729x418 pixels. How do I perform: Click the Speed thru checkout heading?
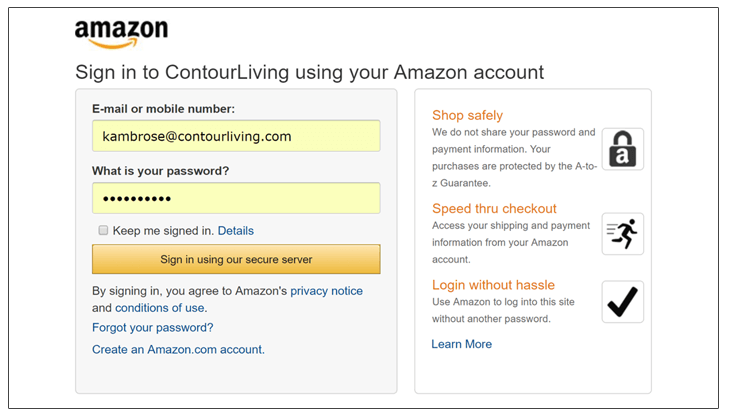coord(494,209)
